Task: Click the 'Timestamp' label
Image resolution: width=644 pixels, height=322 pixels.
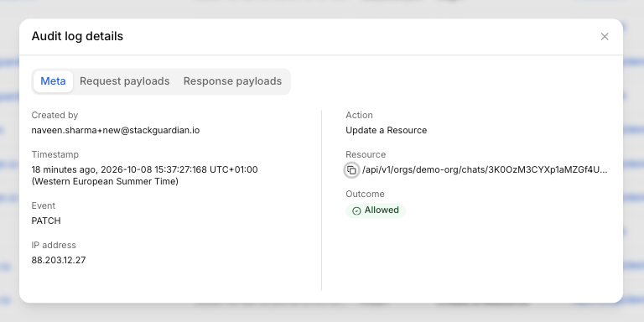Action: [55, 155]
